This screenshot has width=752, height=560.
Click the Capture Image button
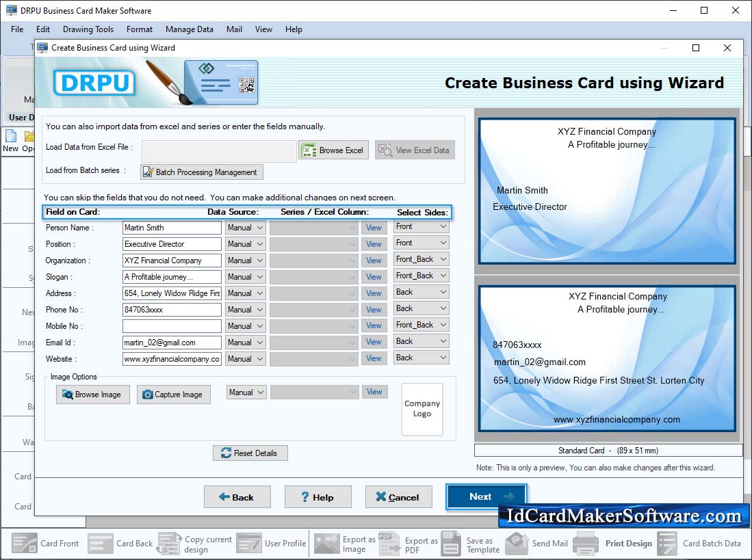click(x=174, y=395)
